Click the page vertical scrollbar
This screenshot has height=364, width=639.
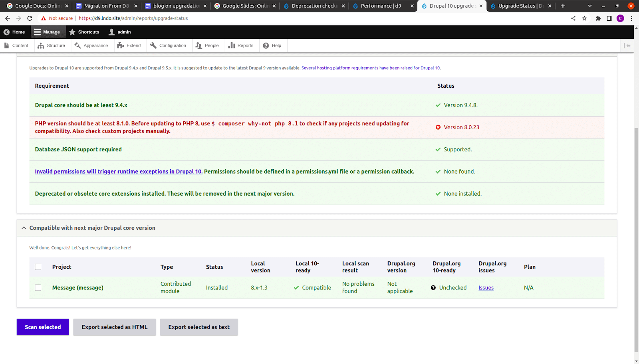pos(636,239)
